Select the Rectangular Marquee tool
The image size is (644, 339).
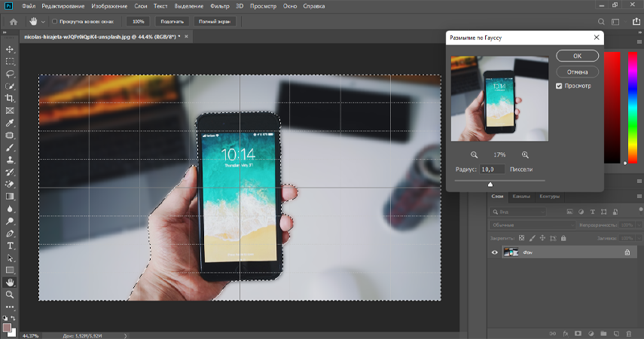pos(10,62)
